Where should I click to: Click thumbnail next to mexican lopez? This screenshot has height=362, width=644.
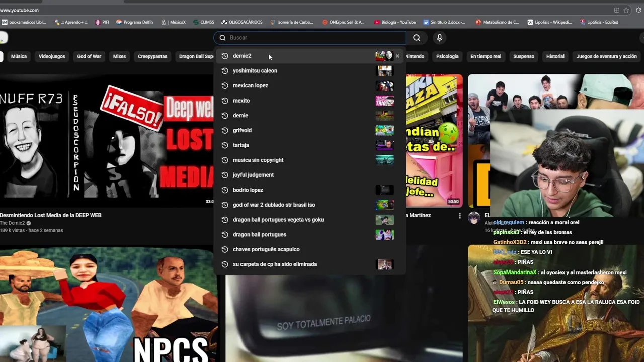384,85
